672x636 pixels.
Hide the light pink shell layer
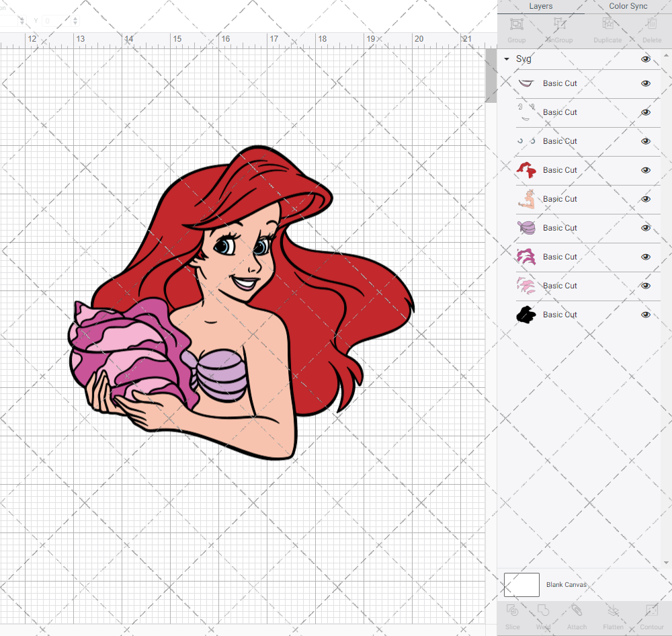pyautogui.click(x=645, y=286)
